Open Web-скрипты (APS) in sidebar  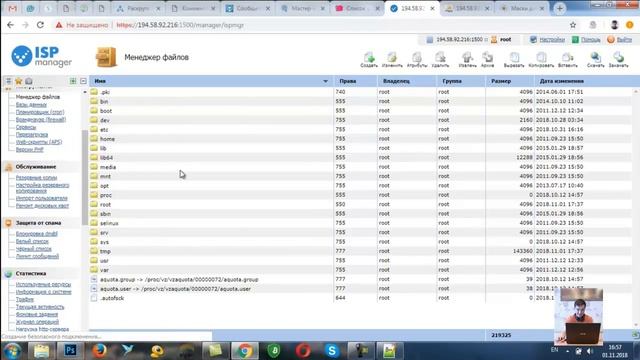[39, 142]
